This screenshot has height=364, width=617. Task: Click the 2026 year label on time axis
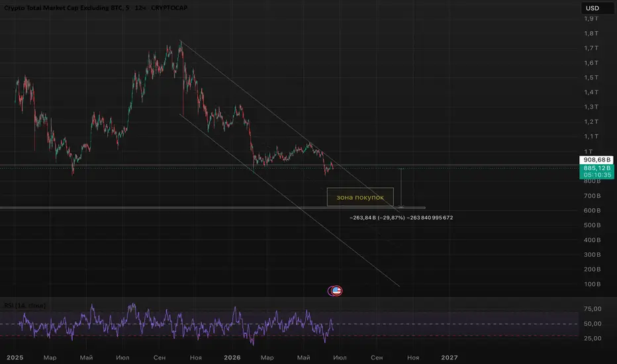coord(232,357)
